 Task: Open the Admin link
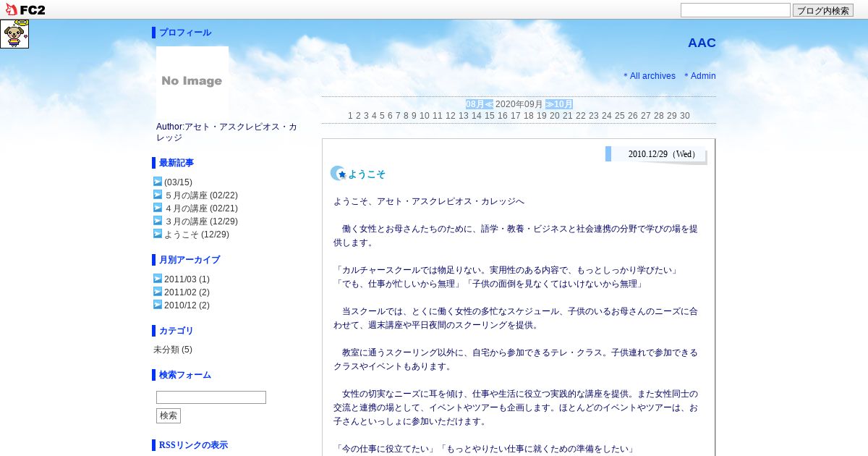[703, 76]
